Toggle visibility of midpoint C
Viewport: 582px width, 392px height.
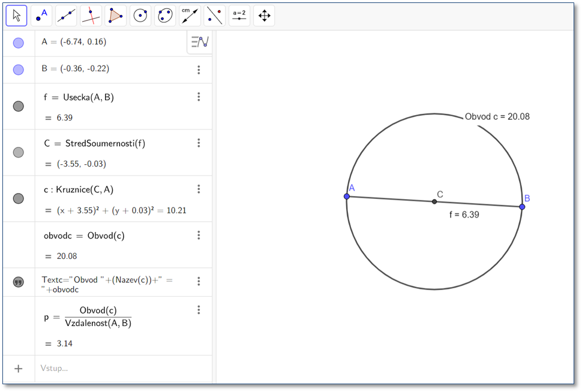click(19, 152)
